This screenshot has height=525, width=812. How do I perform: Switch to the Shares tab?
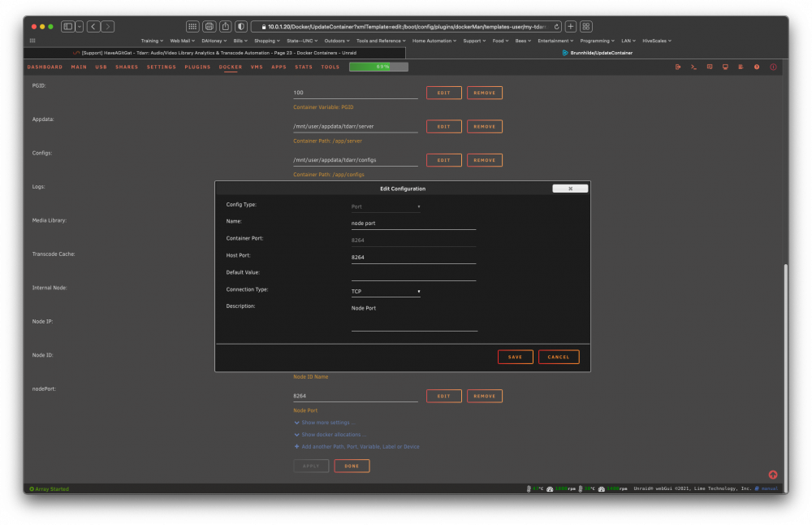pyautogui.click(x=127, y=67)
